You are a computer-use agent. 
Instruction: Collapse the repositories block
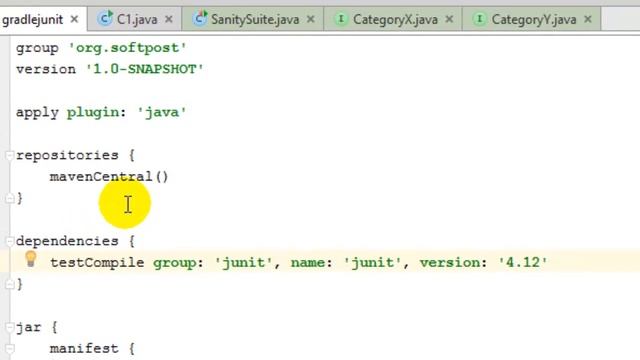[x=9, y=155]
